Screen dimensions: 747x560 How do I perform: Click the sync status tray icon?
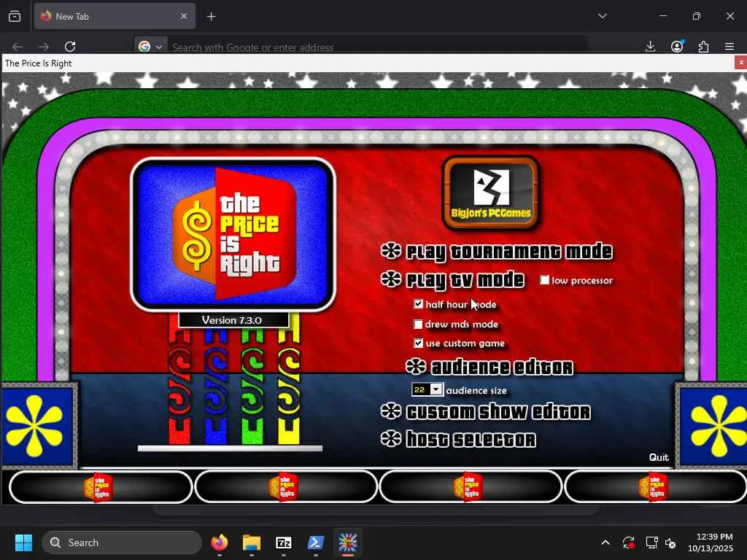(628, 542)
